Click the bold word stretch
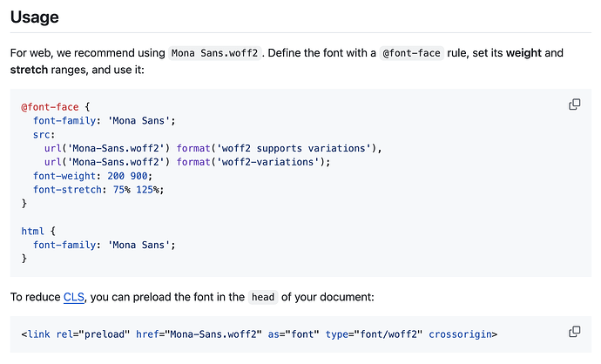This screenshot has width=601, height=364. coord(29,70)
